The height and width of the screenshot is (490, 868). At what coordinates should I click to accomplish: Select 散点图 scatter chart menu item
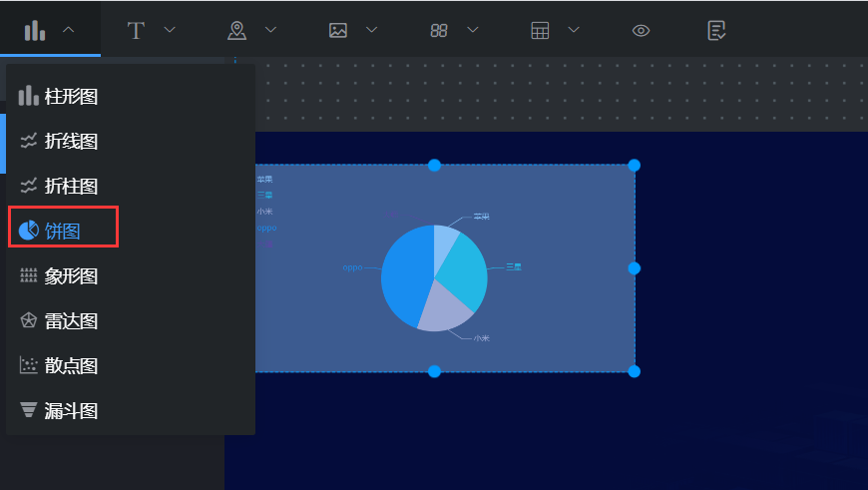pos(131,365)
